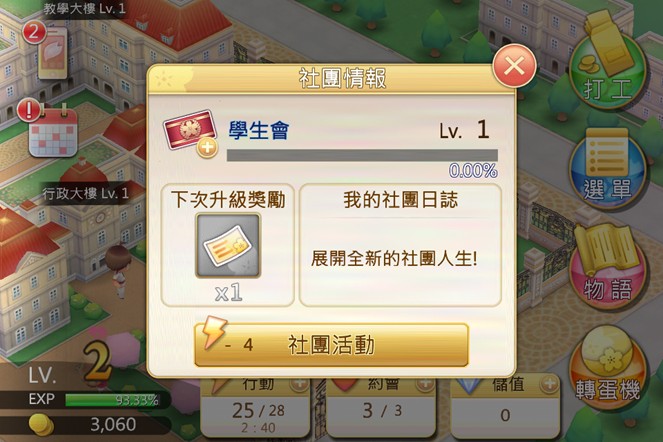Select the upgrade reward ticket thumbnail
The height and width of the screenshot is (442, 663).
point(227,245)
